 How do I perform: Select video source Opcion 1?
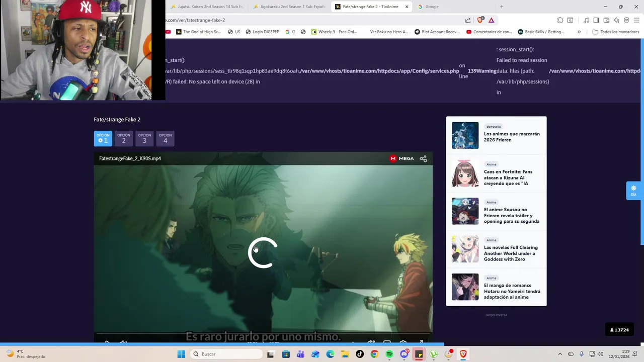tap(103, 138)
